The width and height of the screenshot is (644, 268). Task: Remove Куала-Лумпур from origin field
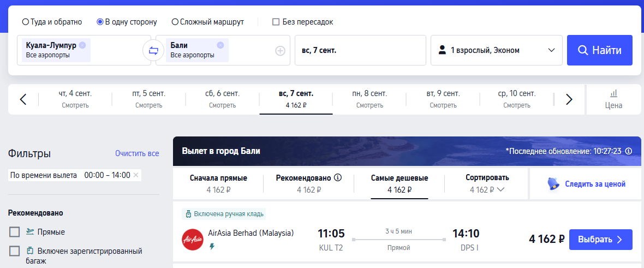[x=82, y=45]
